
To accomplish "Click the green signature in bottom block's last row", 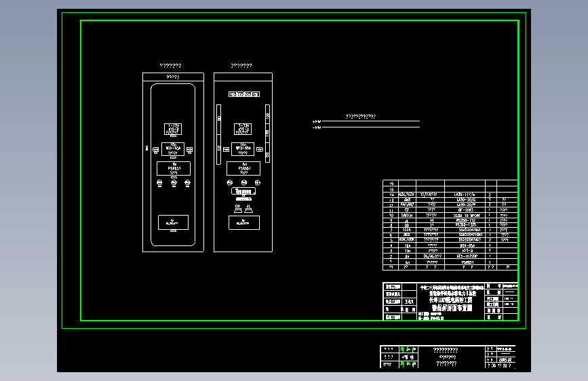I will (408, 364).
